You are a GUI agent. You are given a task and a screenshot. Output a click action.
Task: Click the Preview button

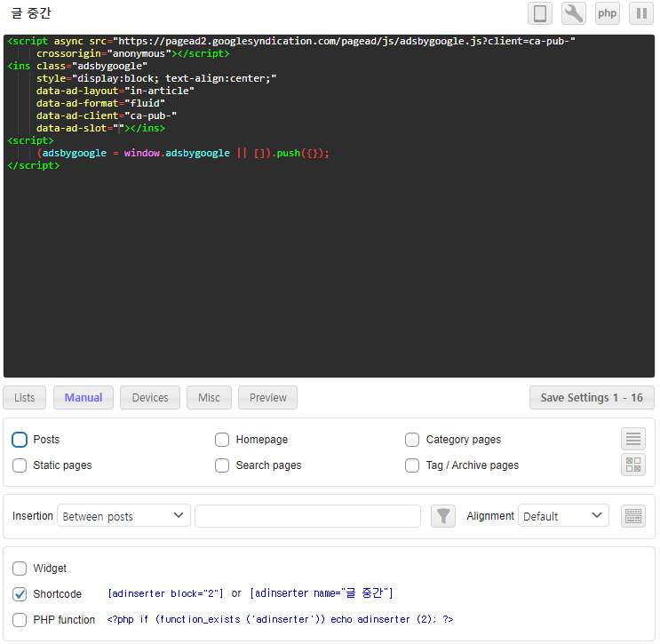click(x=267, y=397)
